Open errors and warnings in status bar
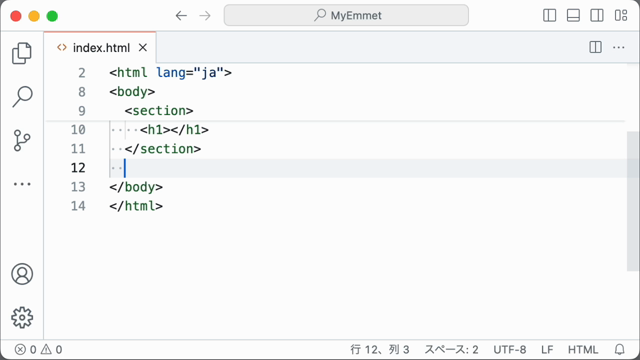 pos(38,350)
